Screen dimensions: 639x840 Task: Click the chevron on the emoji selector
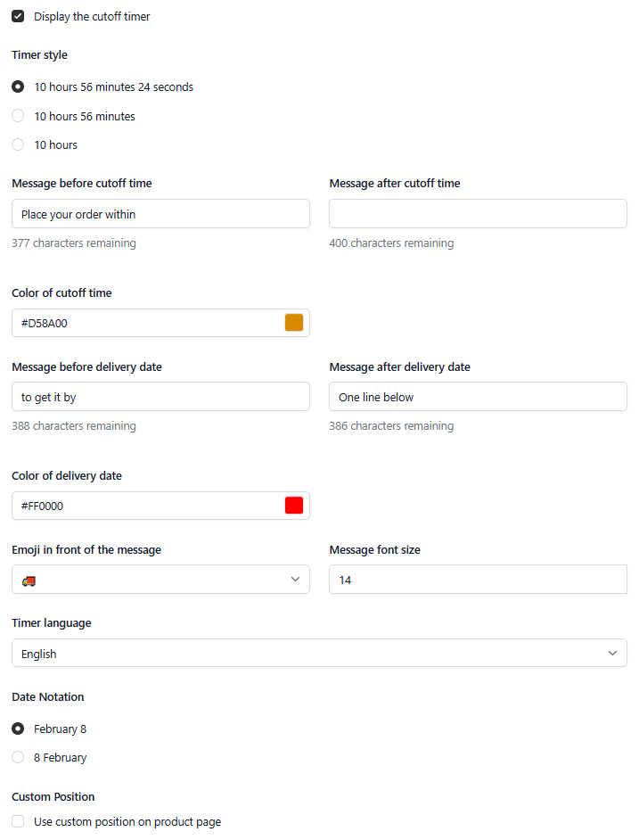(x=295, y=579)
